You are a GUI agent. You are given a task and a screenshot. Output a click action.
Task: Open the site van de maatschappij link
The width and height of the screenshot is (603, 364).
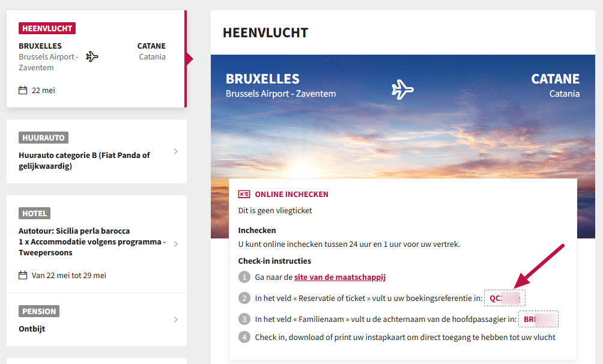point(339,277)
